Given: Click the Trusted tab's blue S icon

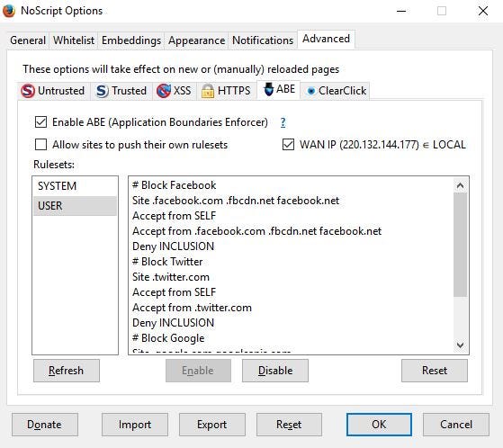Looking at the screenshot, I should click(x=102, y=91).
